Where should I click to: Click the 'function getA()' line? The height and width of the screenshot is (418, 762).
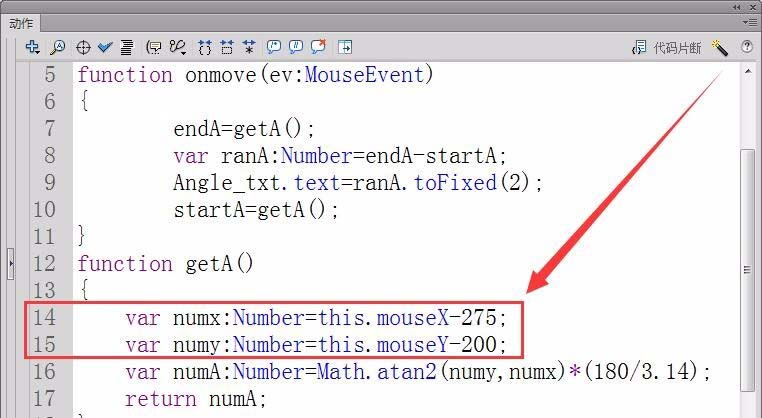click(x=165, y=264)
